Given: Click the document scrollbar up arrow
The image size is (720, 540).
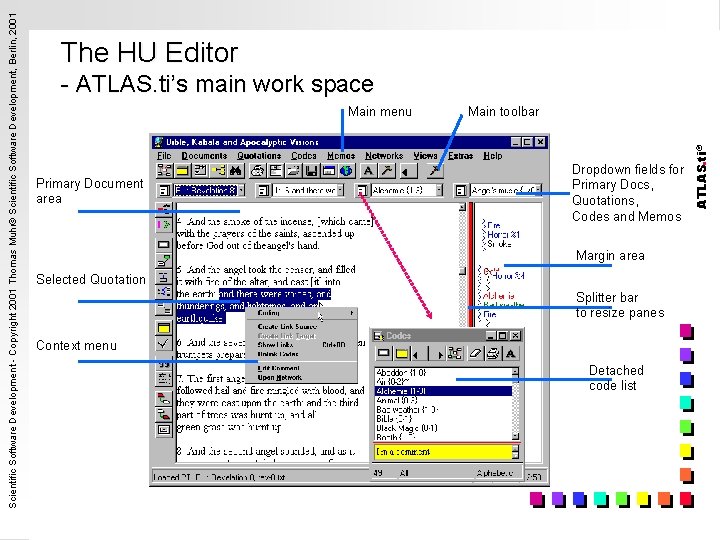Looking at the screenshot, I should (x=462, y=207).
